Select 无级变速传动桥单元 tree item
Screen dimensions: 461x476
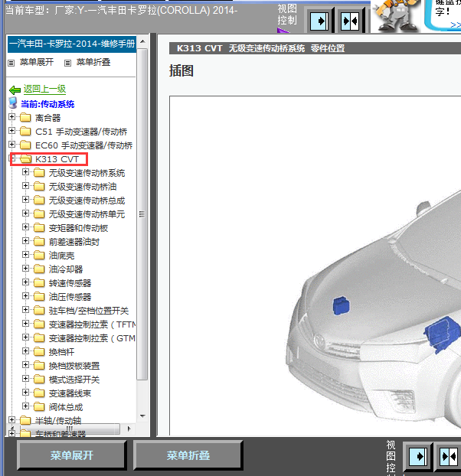(x=87, y=214)
